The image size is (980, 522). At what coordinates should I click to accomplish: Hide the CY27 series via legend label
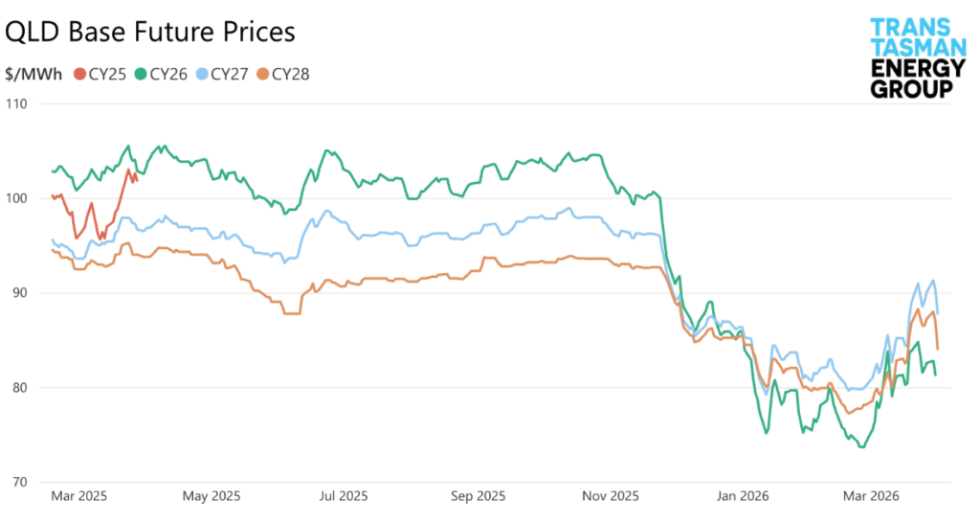pyautogui.click(x=231, y=74)
